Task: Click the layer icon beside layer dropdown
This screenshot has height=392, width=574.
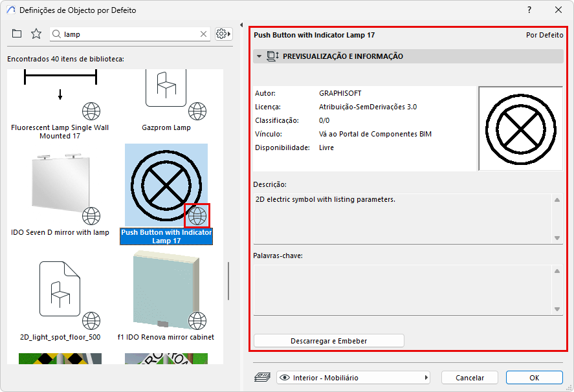Action: (262, 377)
